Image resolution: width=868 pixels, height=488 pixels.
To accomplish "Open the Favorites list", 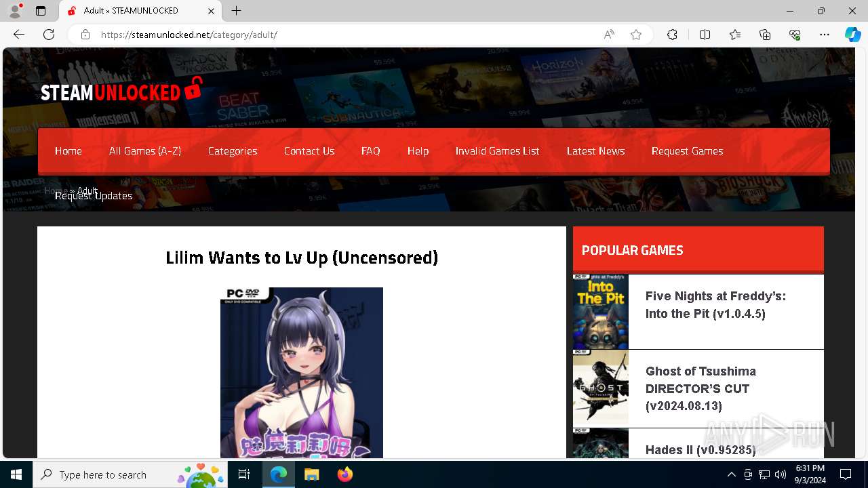I will (x=735, y=35).
